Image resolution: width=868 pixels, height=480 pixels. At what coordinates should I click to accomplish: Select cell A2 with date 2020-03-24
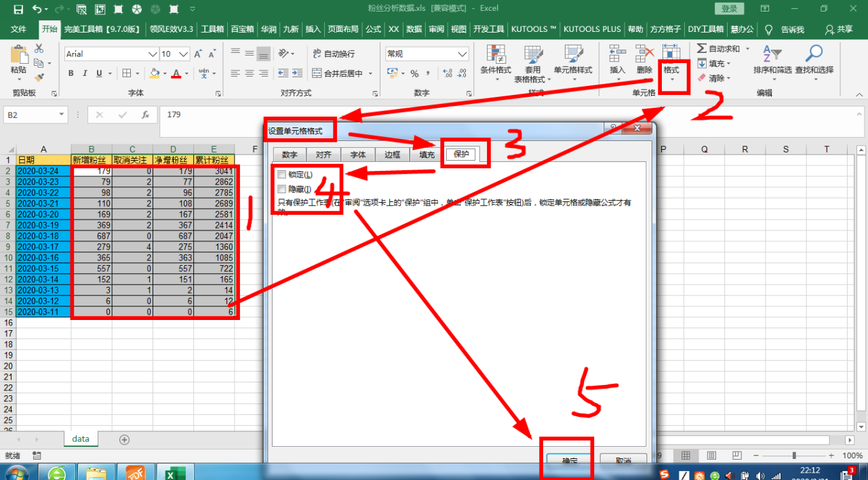tap(43, 171)
